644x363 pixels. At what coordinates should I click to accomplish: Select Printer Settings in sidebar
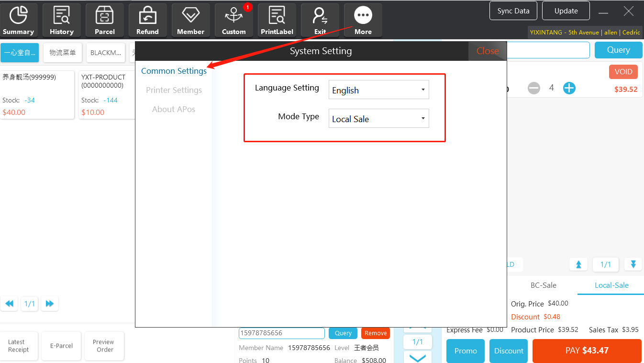click(x=174, y=90)
